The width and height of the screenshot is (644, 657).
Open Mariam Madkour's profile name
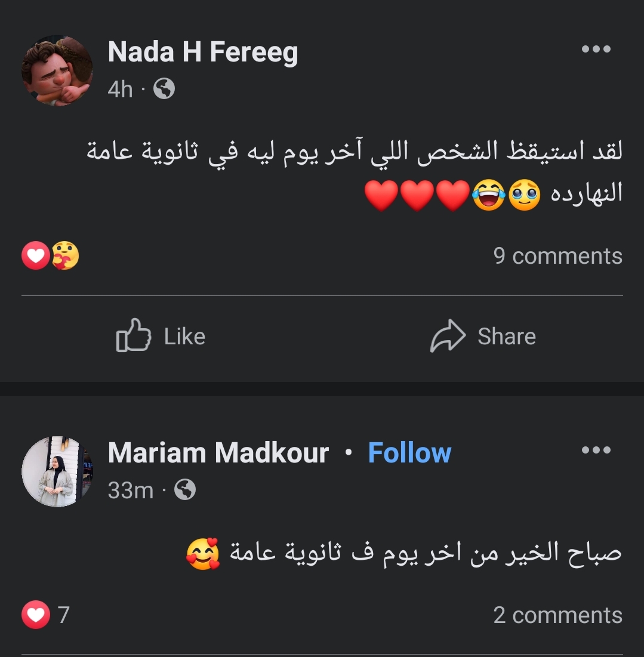218,453
